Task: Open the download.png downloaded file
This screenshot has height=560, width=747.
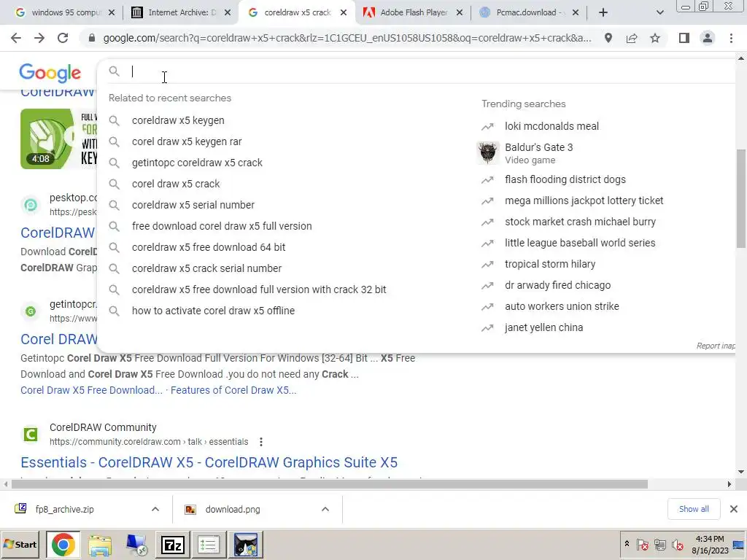Action: [233, 509]
